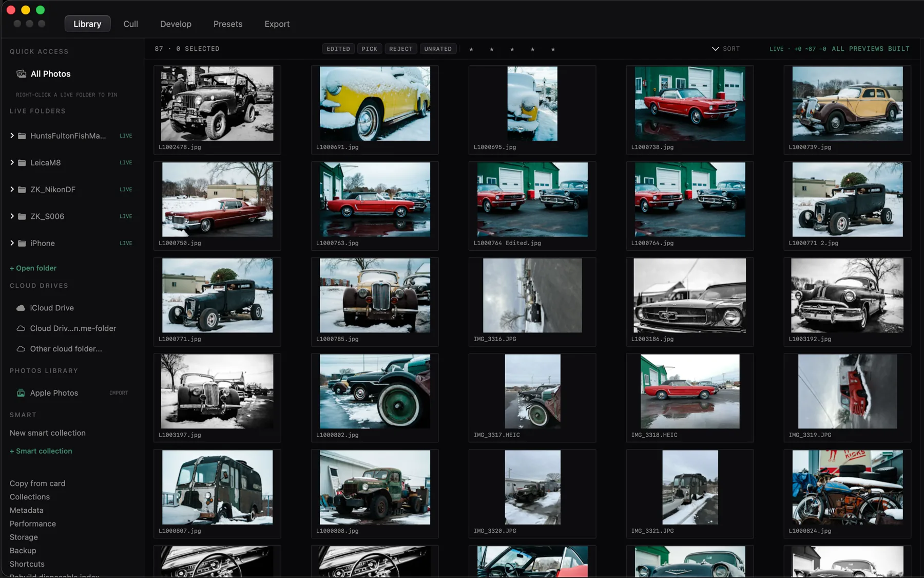Switch to the Develop tab
The height and width of the screenshot is (578, 924).
click(x=176, y=24)
